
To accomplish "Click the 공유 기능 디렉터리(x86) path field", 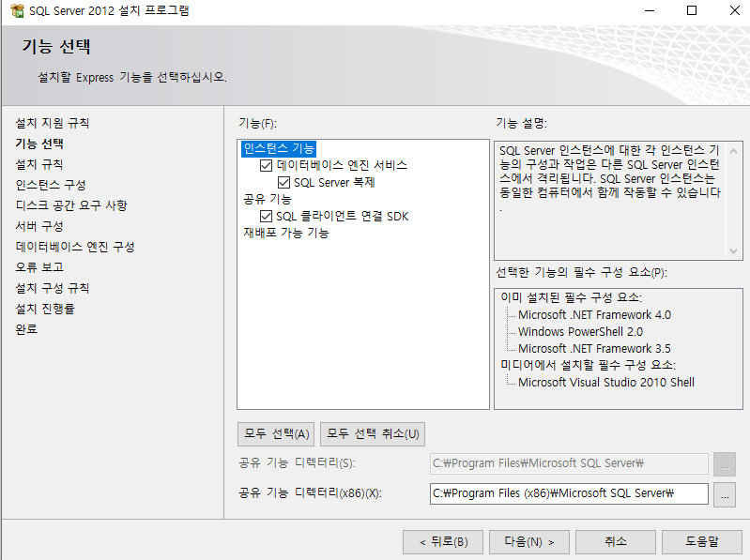I will click(569, 493).
